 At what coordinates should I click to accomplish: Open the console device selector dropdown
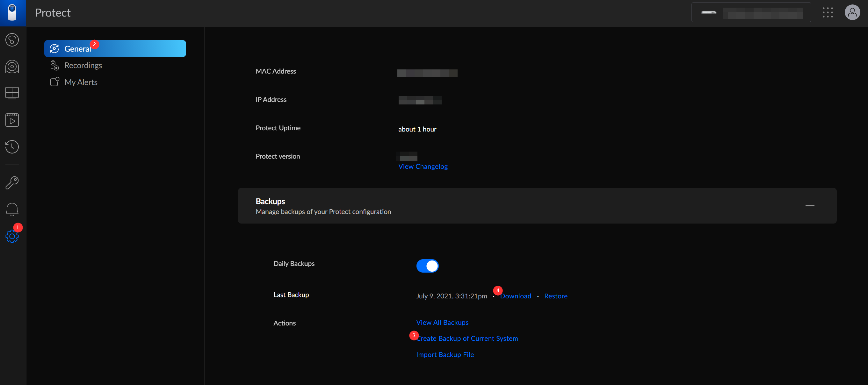click(751, 13)
